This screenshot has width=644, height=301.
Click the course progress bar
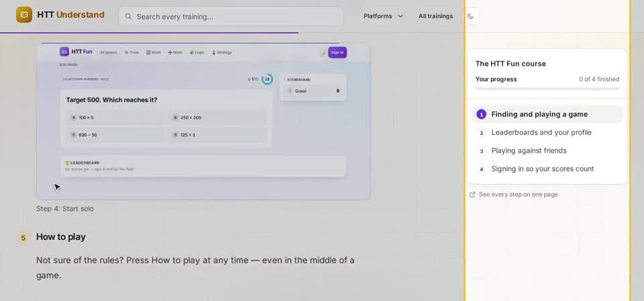coord(547,89)
